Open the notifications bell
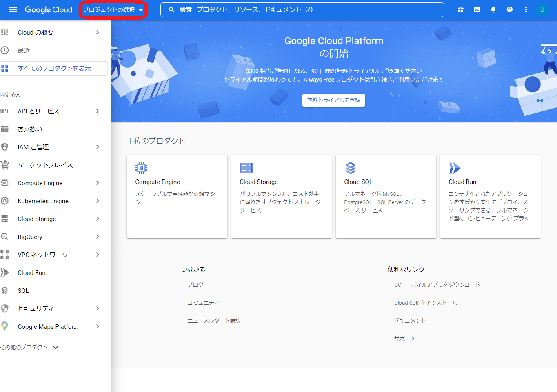Viewport: 557px width, 392px height. point(493,9)
